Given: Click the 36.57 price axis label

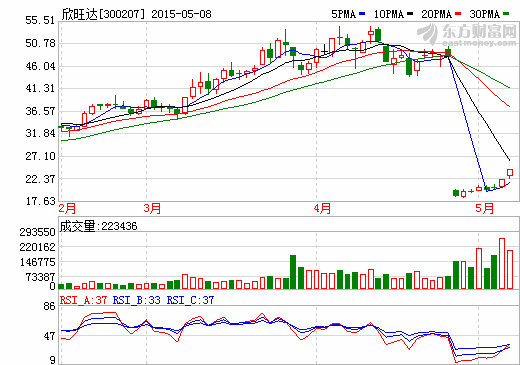Looking at the screenshot, I should 40,111.
